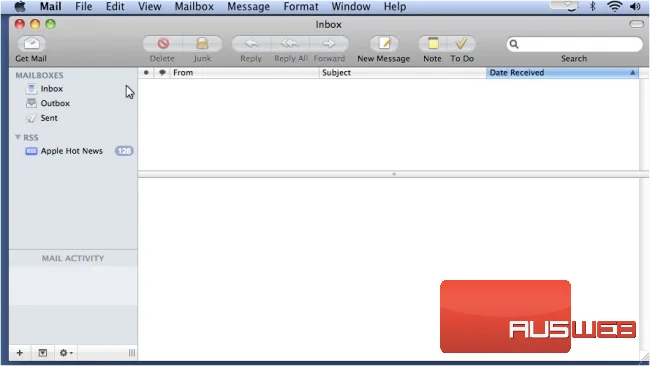Click the Delete toolbar icon
This screenshot has width=650, height=366.
click(x=163, y=44)
